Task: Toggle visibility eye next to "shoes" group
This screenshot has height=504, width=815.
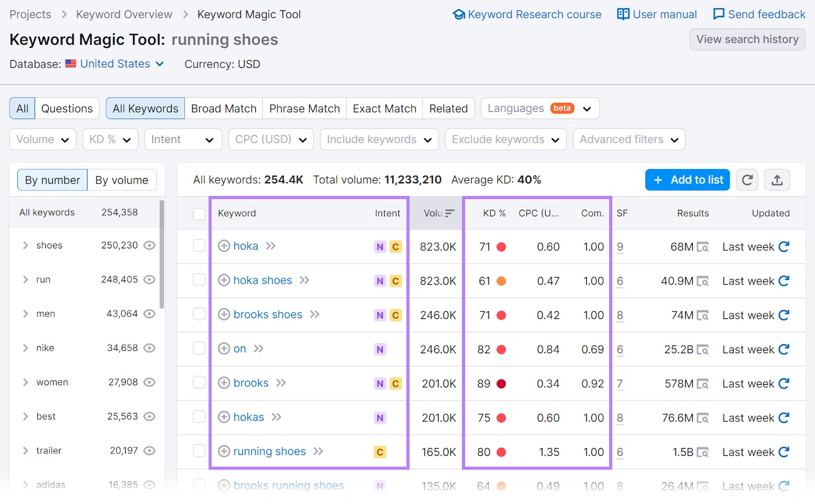Action: 149,245
